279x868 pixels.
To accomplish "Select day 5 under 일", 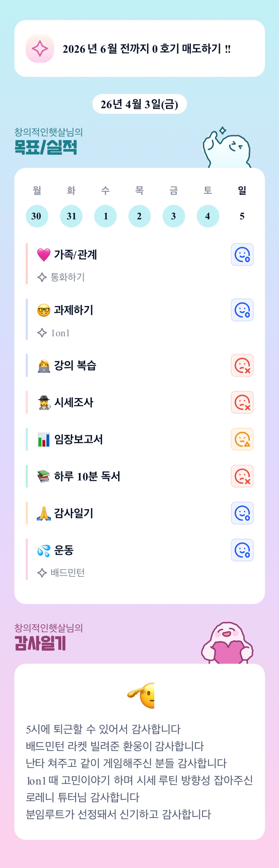I will coord(242,216).
